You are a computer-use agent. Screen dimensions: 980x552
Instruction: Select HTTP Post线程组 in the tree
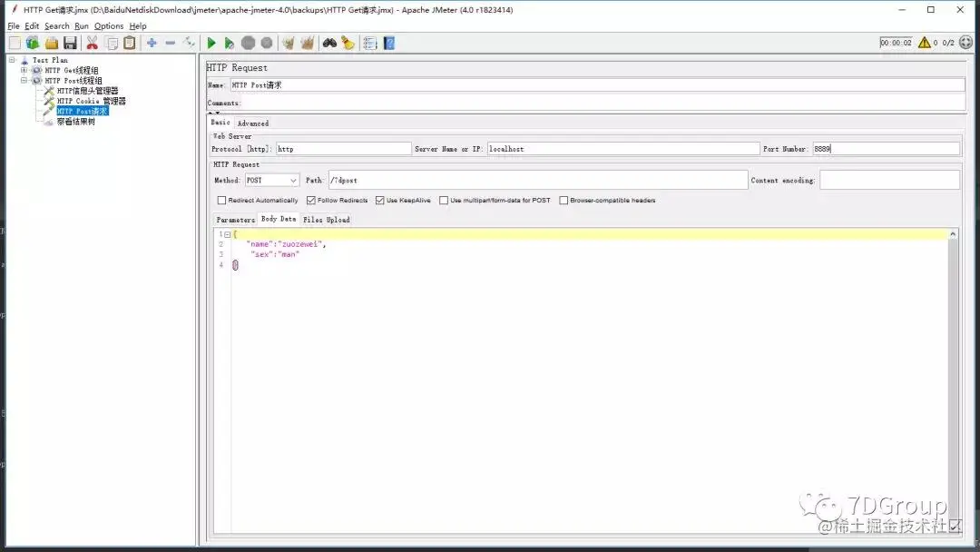click(x=73, y=80)
